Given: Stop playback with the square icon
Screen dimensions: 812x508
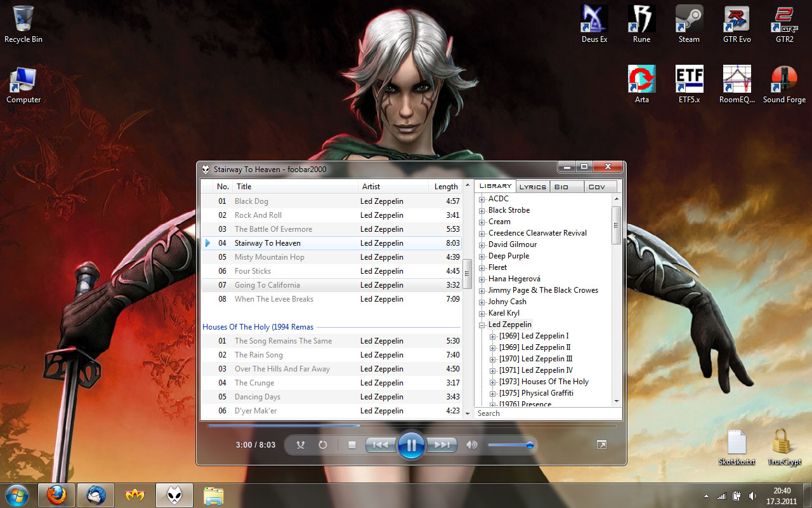Looking at the screenshot, I should (352, 445).
